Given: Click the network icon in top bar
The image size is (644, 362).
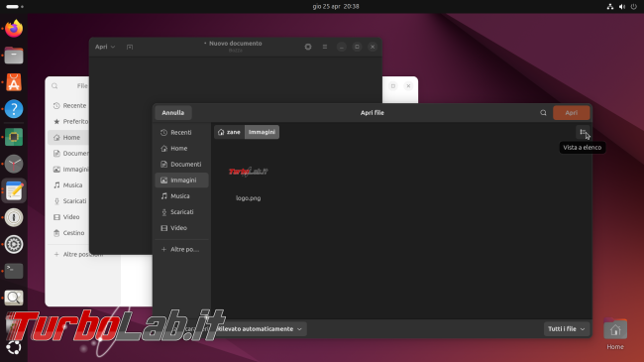Looking at the screenshot, I should click(x=610, y=6).
